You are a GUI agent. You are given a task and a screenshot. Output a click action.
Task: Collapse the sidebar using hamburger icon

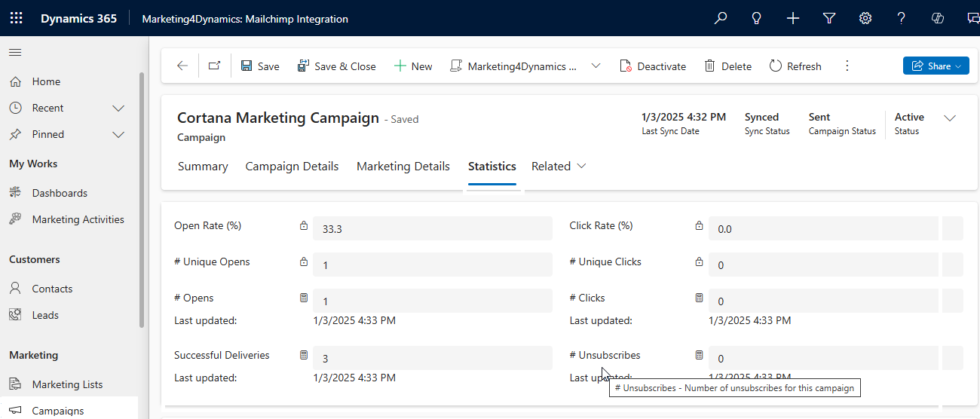pyautogui.click(x=15, y=52)
